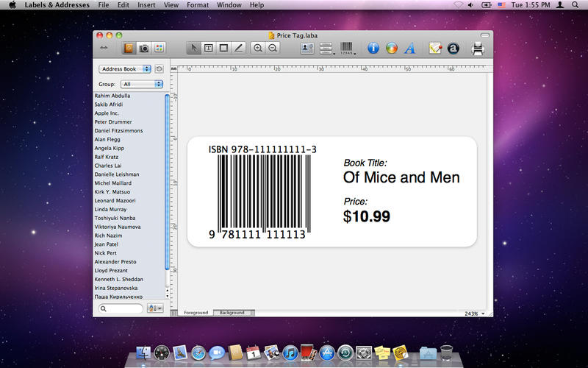Open the volume control in menu bar
The height and width of the screenshot is (368, 588).
pos(470,5)
